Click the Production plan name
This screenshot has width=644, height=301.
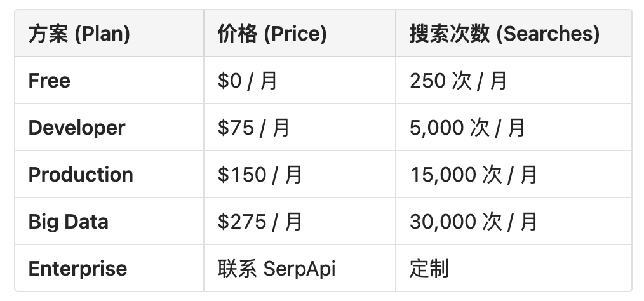tap(81, 175)
